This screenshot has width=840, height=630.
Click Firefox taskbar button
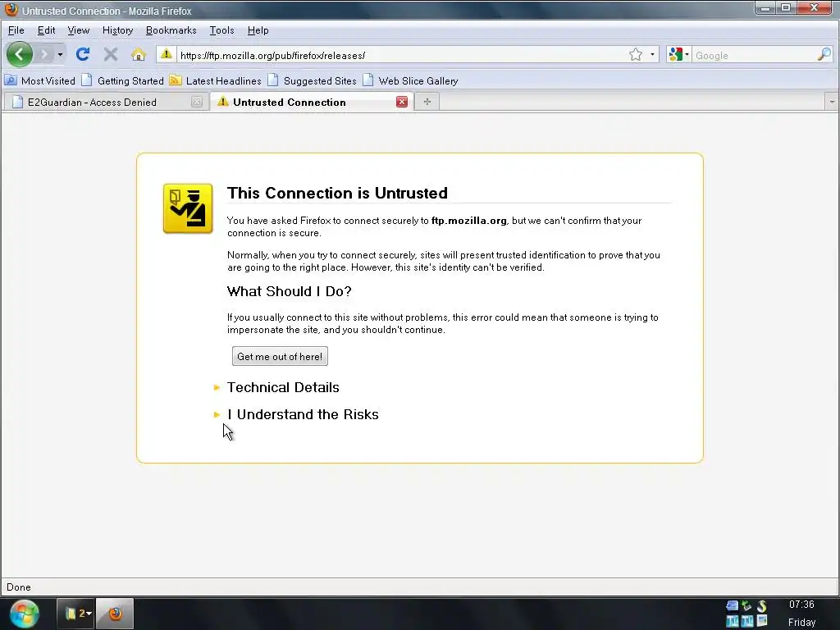click(x=115, y=614)
